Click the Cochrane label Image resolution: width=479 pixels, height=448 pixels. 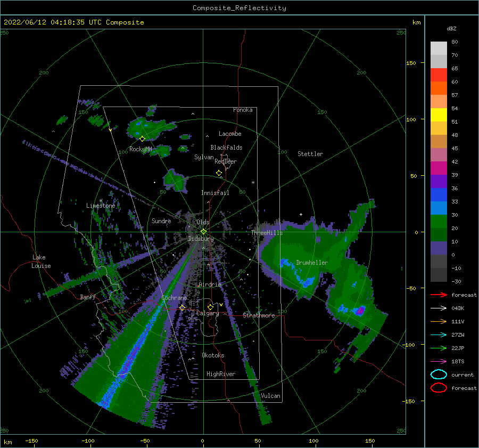tap(174, 298)
